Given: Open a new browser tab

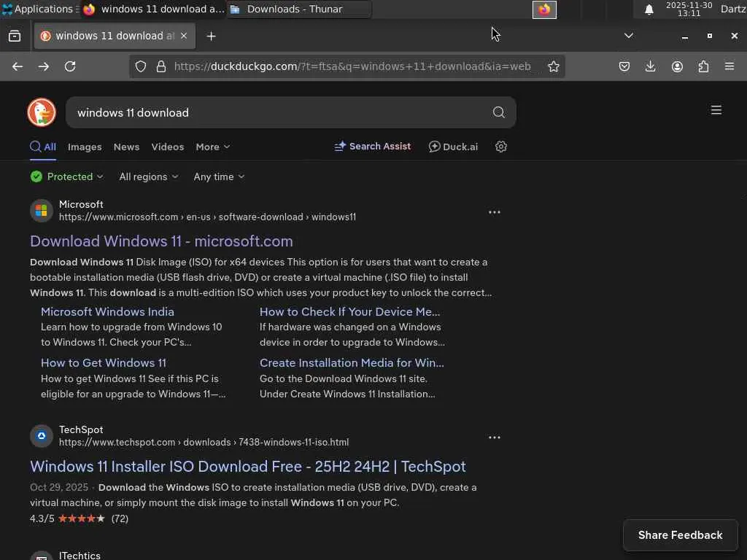Looking at the screenshot, I should tap(211, 36).
